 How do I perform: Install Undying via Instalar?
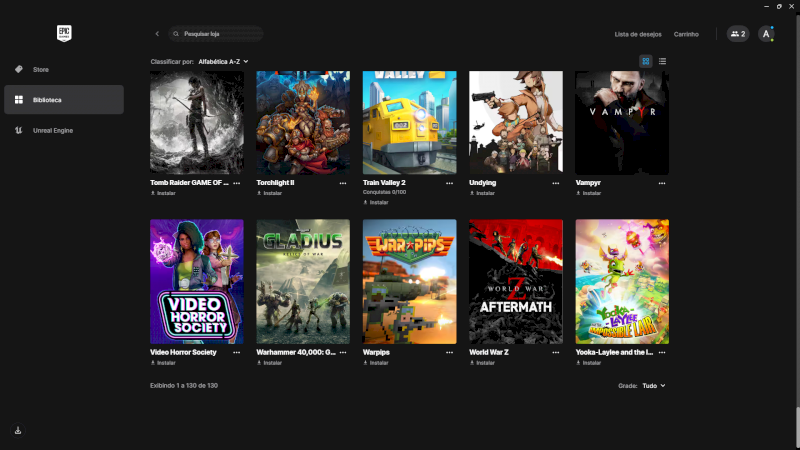point(482,193)
